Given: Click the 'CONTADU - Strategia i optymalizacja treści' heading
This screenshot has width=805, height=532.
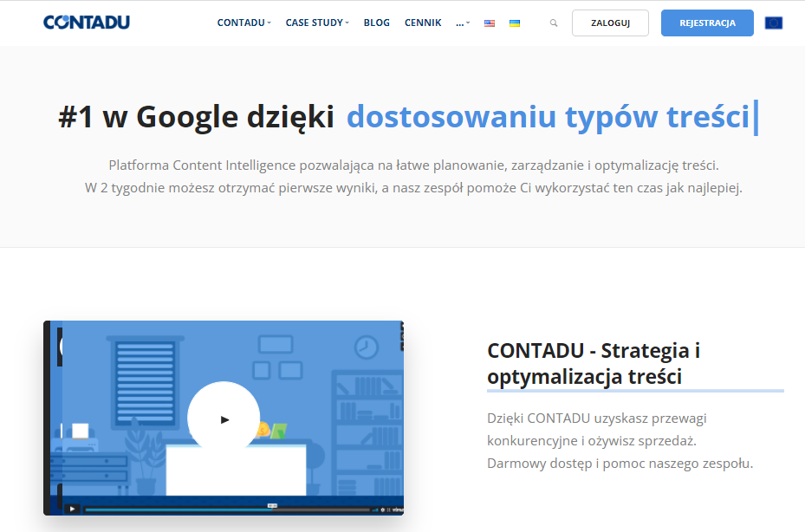Looking at the screenshot, I should coord(593,364).
